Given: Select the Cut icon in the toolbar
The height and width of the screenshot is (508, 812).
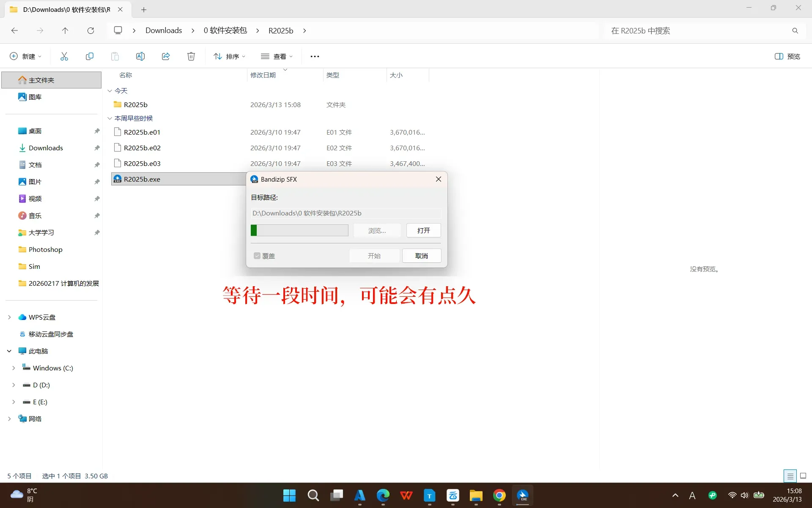Looking at the screenshot, I should coord(64,56).
